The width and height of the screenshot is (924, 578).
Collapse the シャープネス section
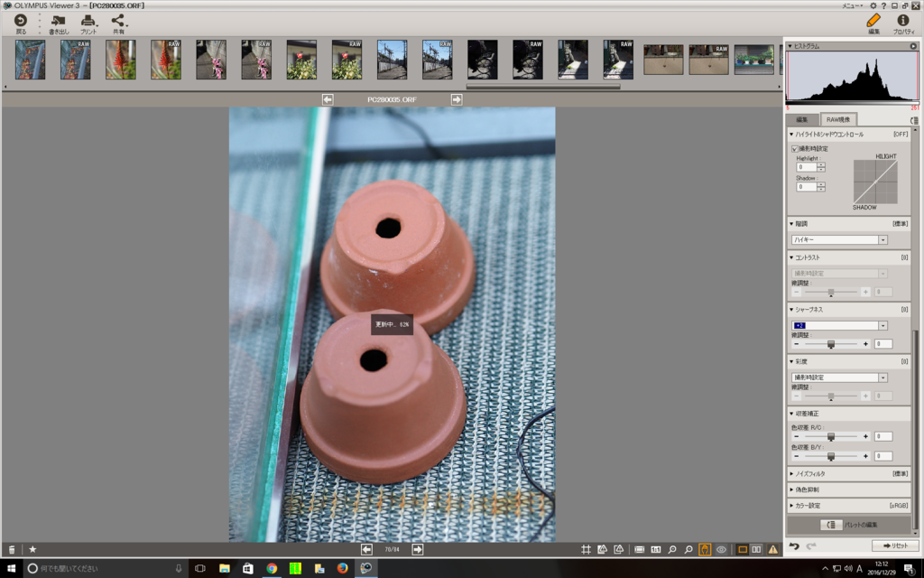pos(791,310)
